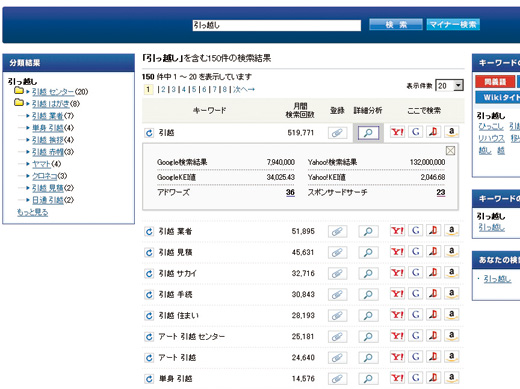Open detail magnifier for 引越 サカイ row
This screenshot has width=520, height=389.
tap(368, 274)
